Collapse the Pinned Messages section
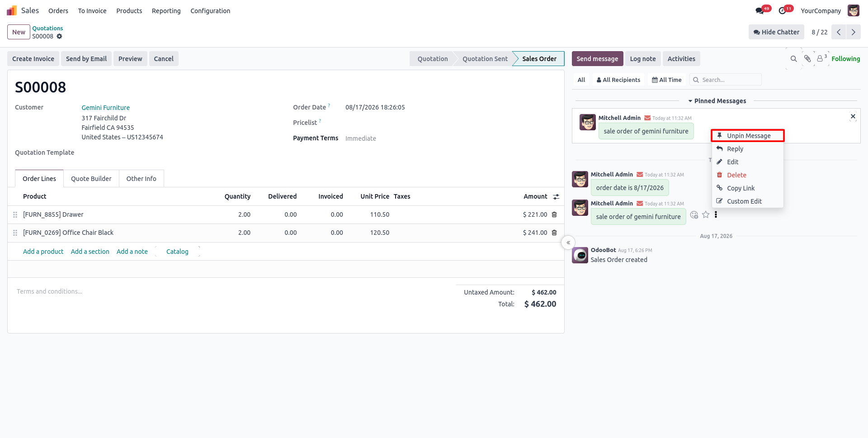868x438 pixels. 717,101
